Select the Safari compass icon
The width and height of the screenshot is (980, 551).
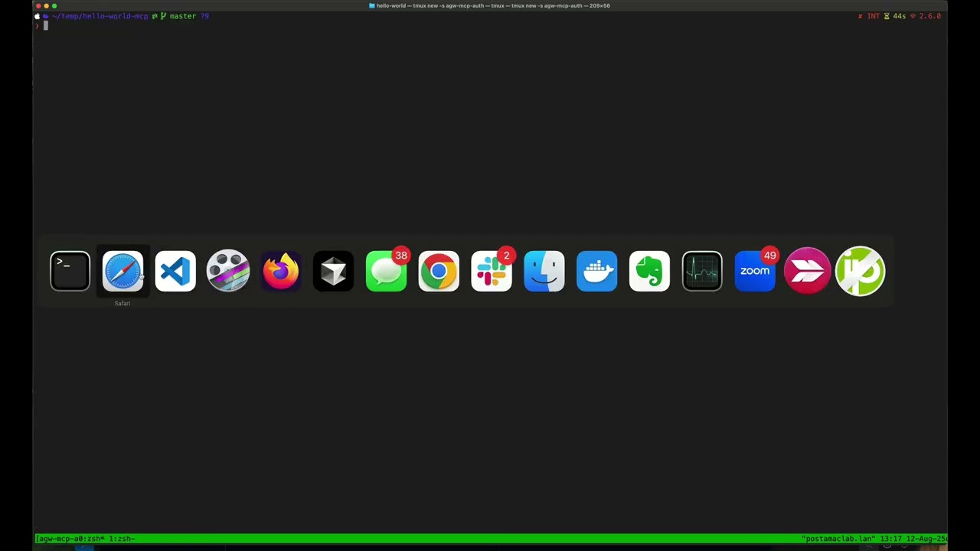click(x=122, y=271)
